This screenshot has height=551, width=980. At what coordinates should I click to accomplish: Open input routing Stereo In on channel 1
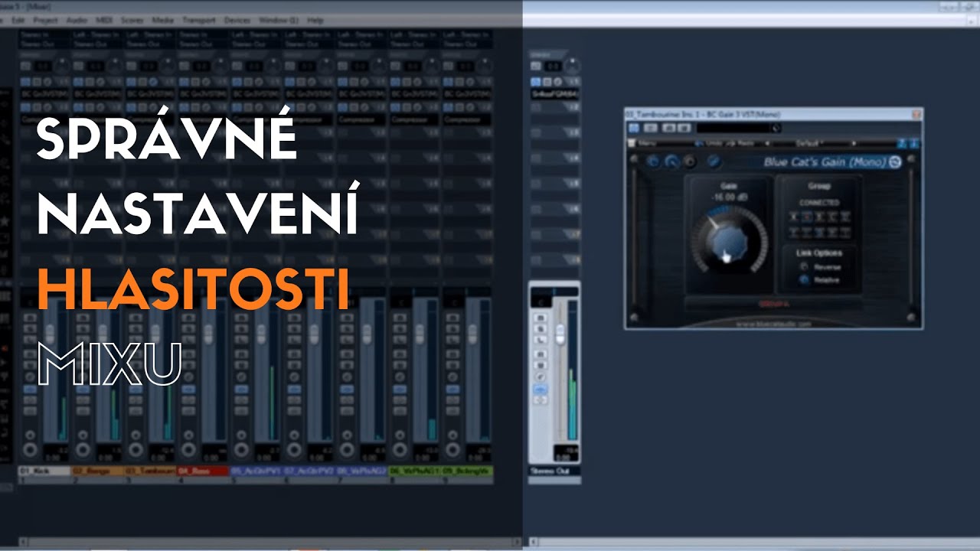coord(44,35)
